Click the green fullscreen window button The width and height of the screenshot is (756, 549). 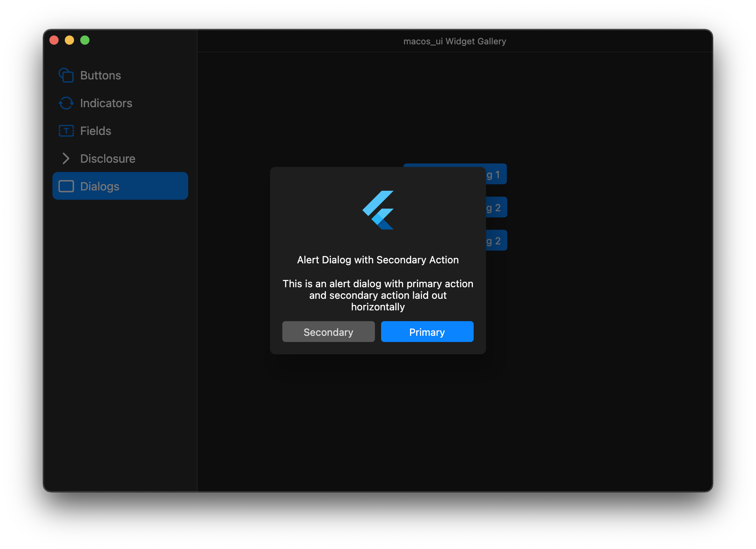[85, 40]
